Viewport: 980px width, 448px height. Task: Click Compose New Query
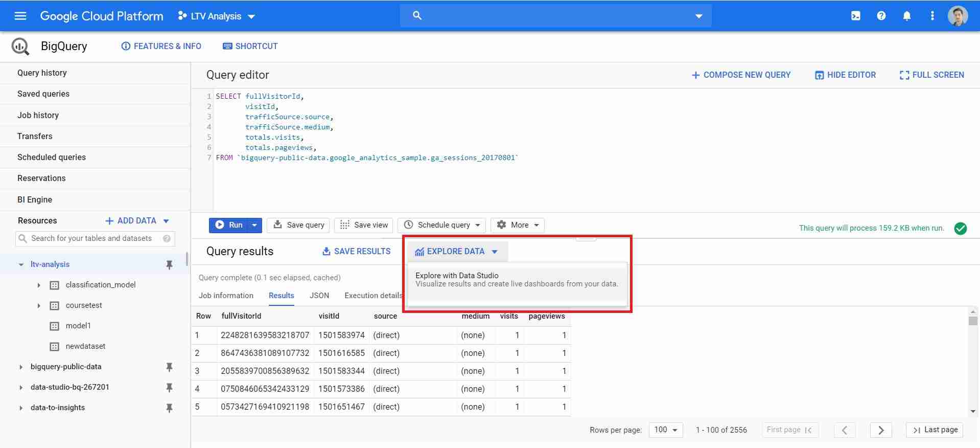[741, 75]
